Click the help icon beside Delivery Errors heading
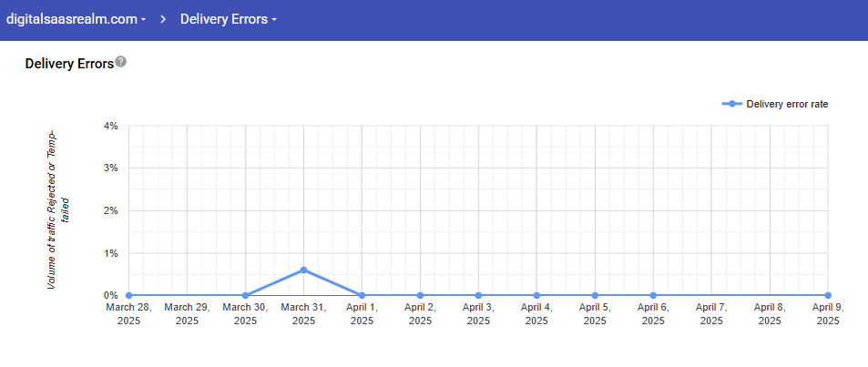The image size is (868, 367). [121, 63]
